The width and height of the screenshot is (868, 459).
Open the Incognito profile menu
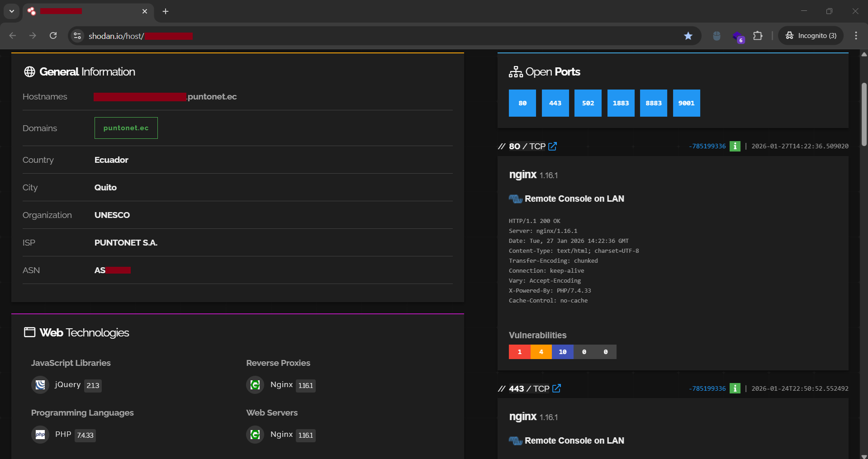(x=811, y=36)
